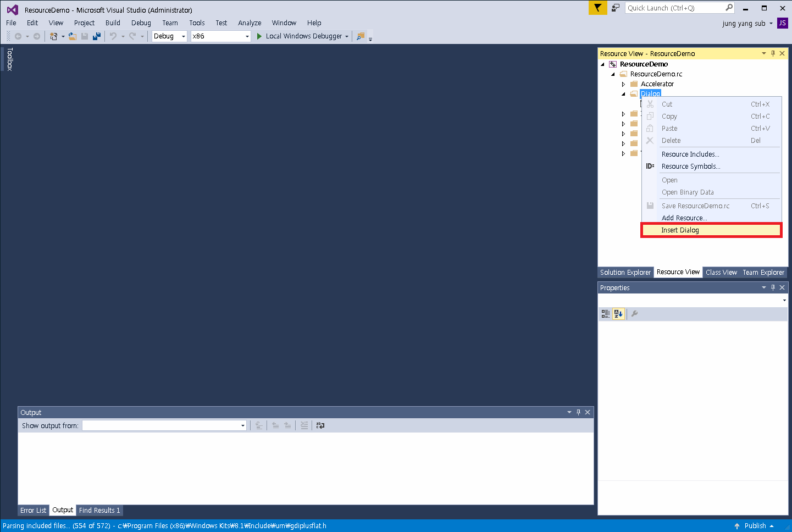Viewport: 792px width, 532px height.
Task: Click the Property Pages wrench icon
Action: tap(634, 314)
